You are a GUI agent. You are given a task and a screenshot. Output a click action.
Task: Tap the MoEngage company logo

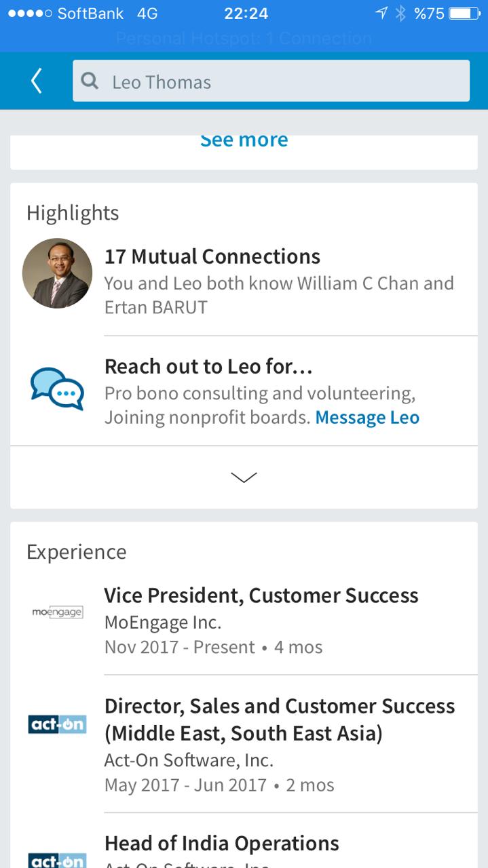(x=57, y=612)
